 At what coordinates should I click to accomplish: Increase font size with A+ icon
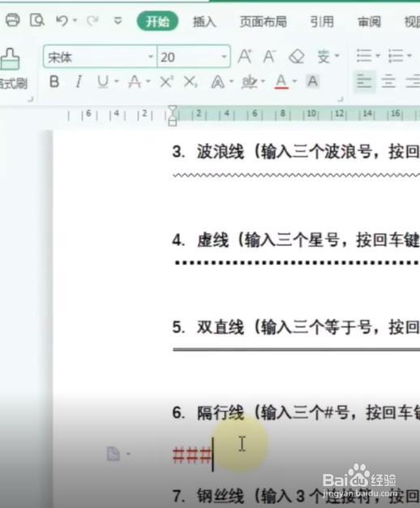(245, 57)
